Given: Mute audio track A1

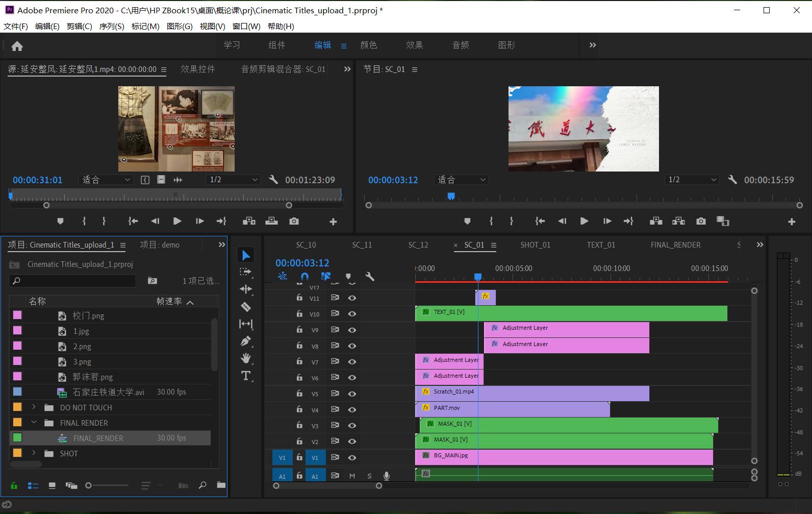Looking at the screenshot, I should click(352, 476).
